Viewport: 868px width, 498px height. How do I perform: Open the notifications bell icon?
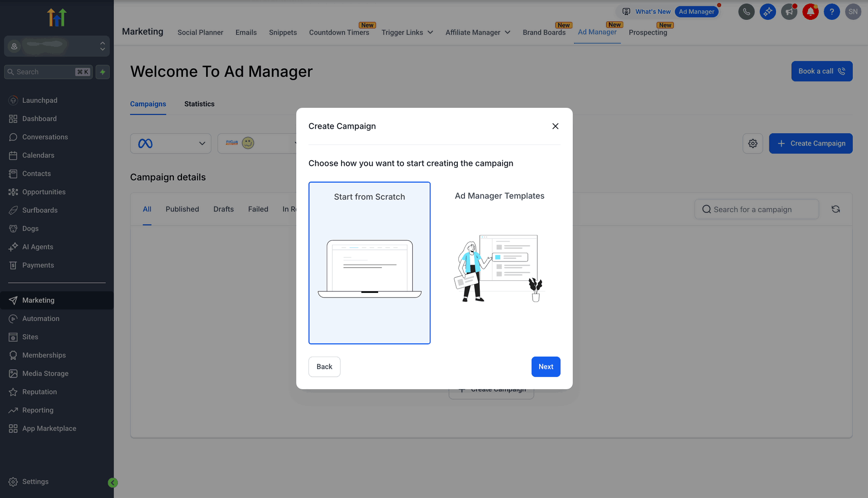[x=810, y=12]
